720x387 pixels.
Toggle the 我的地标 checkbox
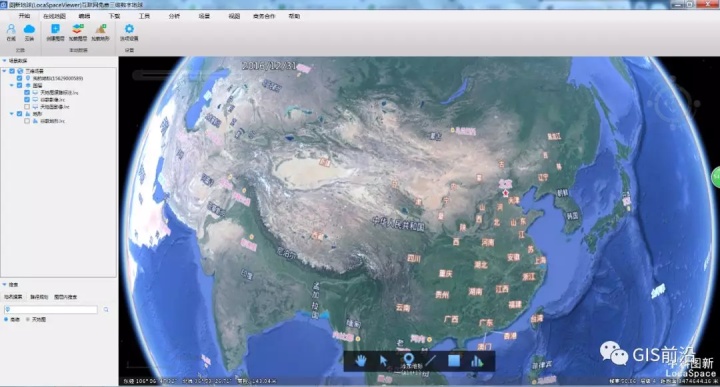(x=19, y=79)
